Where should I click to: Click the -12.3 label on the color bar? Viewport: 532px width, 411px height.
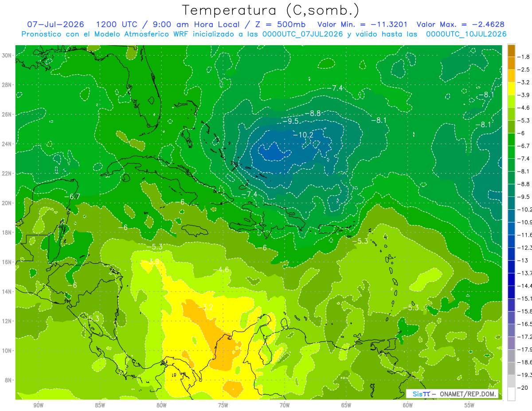[525, 247]
